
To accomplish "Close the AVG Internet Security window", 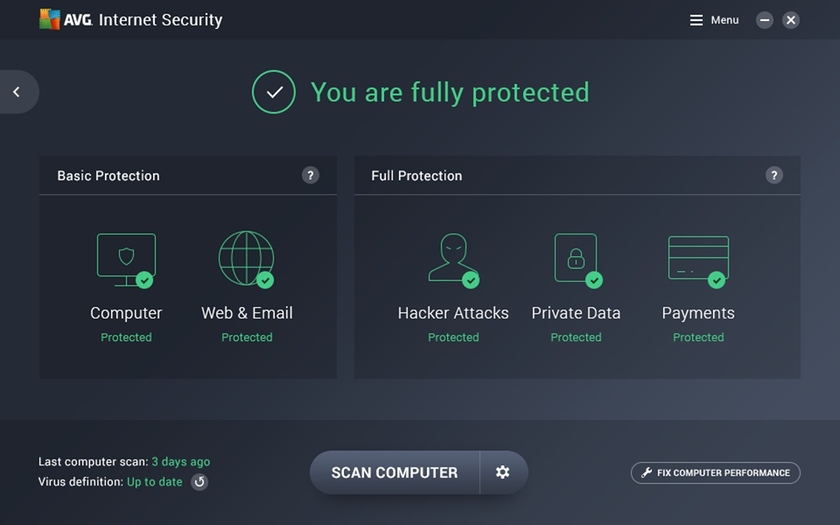I will [x=791, y=20].
